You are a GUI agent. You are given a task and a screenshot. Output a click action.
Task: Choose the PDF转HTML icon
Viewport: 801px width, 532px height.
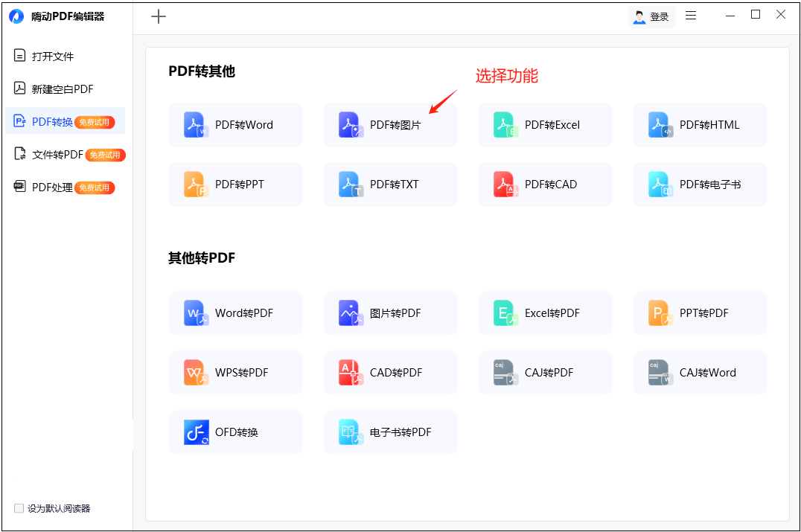pos(660,125)
